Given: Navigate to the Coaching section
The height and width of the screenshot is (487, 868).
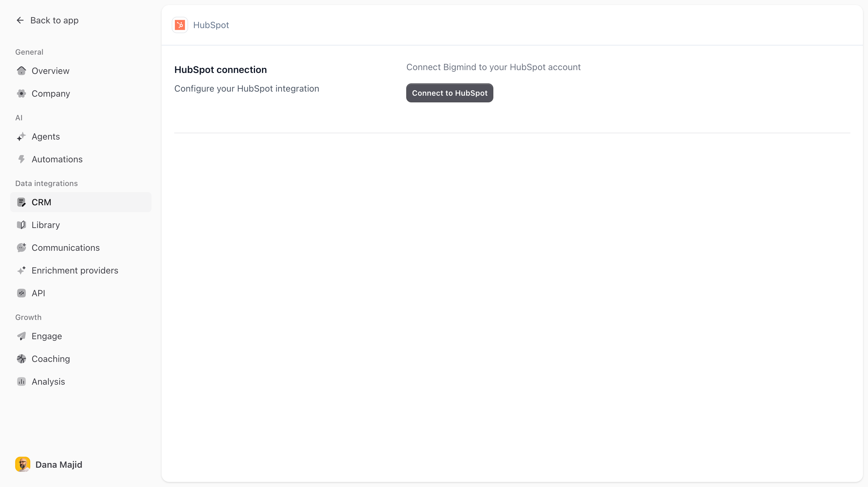Looking at the screenshot, I should [x=81, y=359].
